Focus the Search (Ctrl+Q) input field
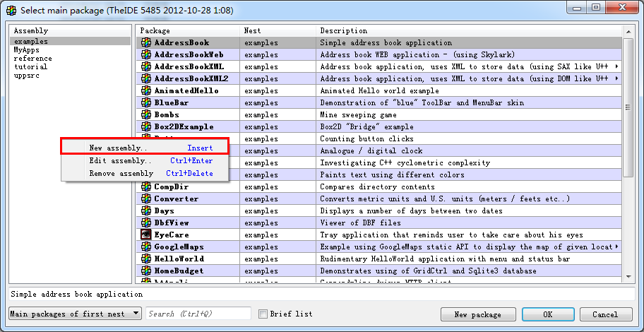Viewport: 644px width, 332px height. point(198,314)
